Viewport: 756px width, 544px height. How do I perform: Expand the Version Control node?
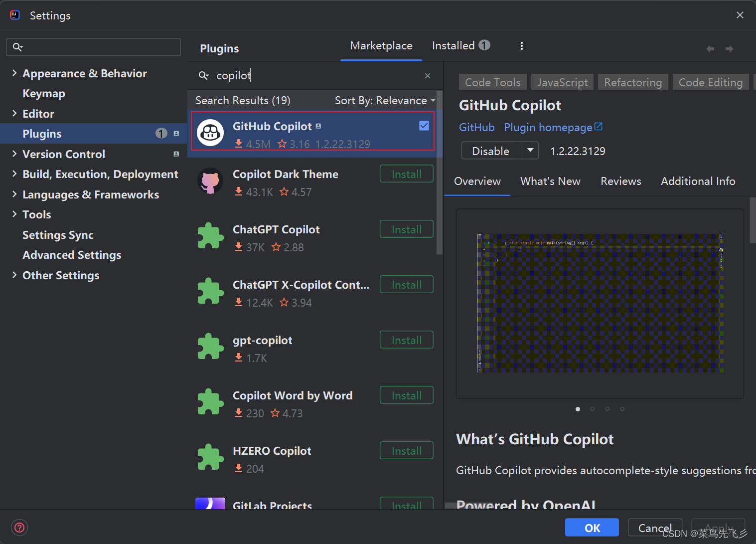coord(14,154)
